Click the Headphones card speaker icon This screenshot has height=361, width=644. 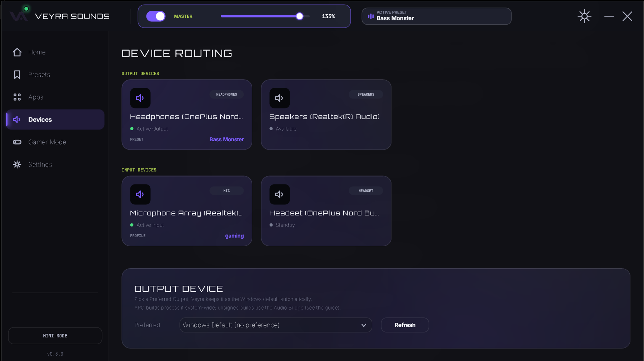click(140, 98)
